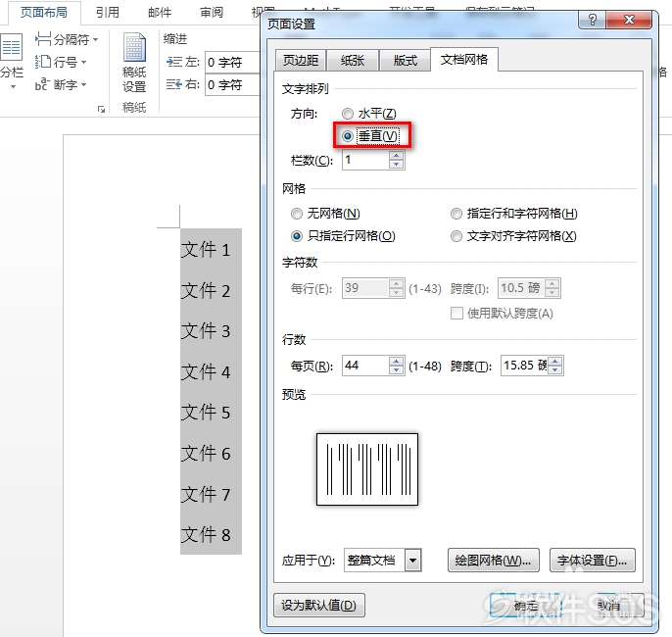
Task: Open the 行号 line numbers menu
Action: tap(61, 62)
